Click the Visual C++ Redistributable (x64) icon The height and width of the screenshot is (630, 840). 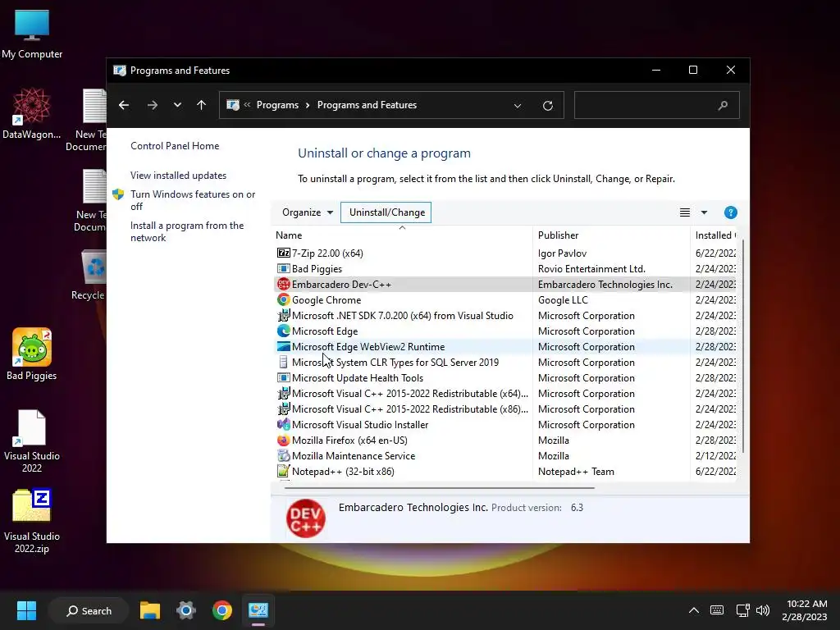[283, 393]
